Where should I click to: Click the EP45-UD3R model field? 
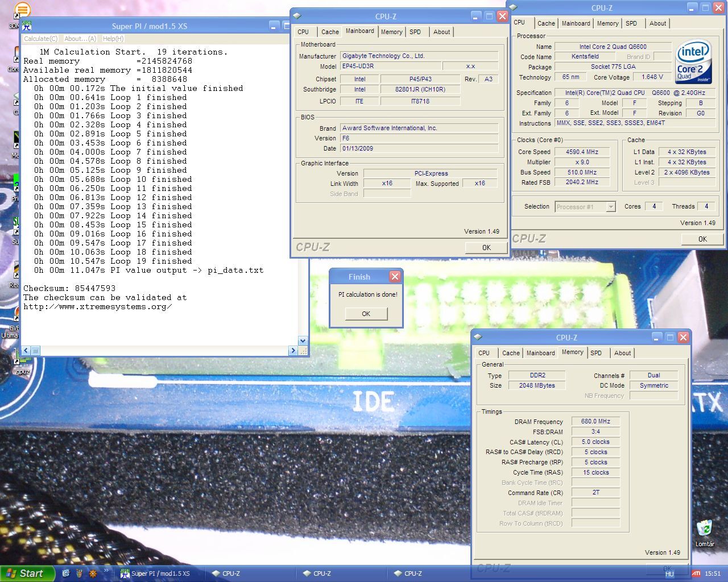(390, 66)
